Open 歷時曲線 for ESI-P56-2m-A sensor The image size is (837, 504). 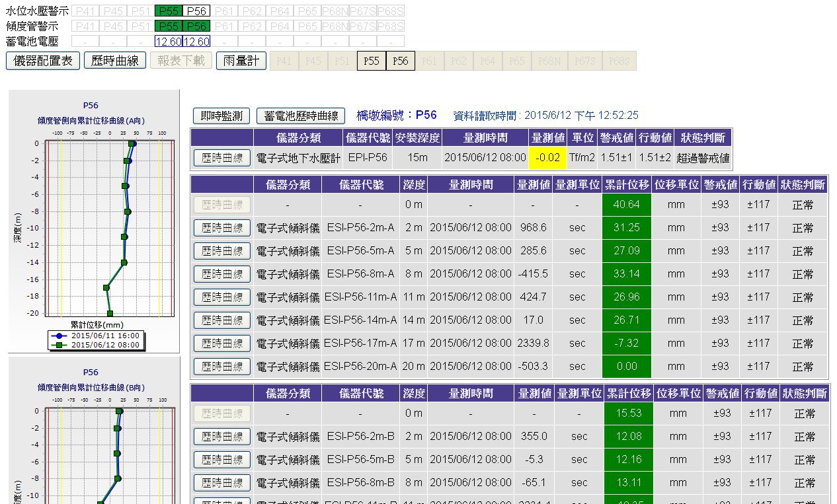(222, 228)
